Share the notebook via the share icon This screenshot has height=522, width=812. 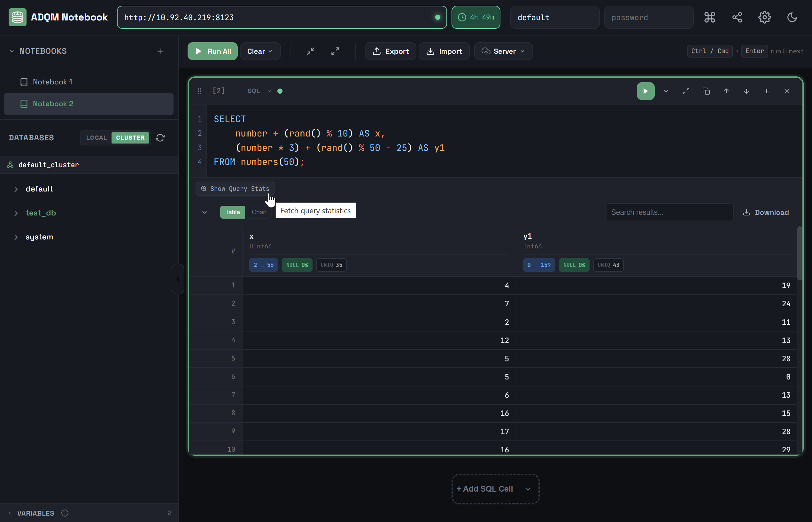click(x=737, y=17)
